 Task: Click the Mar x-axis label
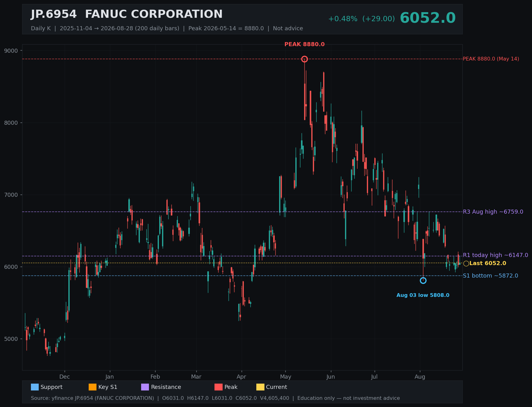pos(196,377)
